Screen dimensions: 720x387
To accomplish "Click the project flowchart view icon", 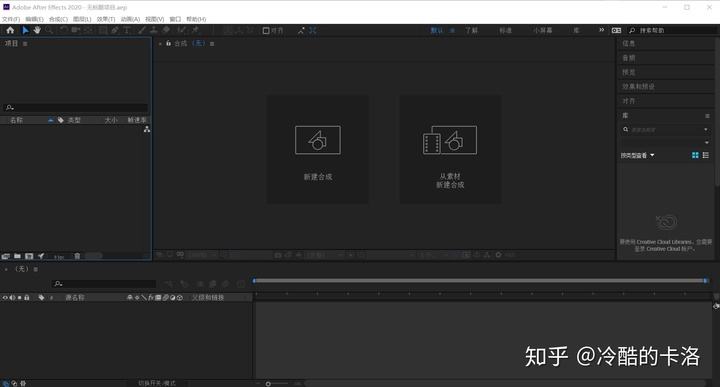I will pos(146,129).
